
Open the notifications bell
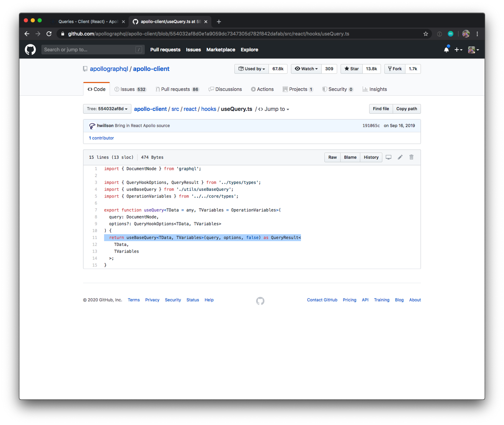click(x=446, y=50)
